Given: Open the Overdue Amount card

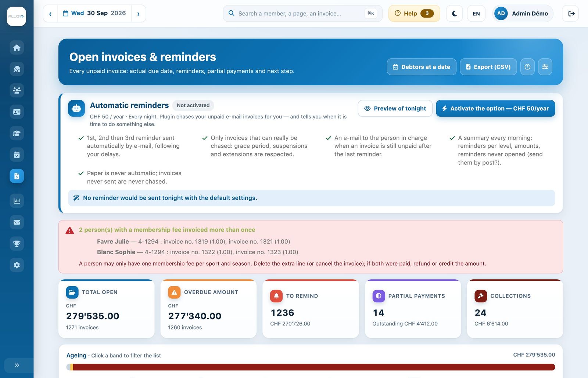Looking at the screenshot, I should [x=208, y=309].
